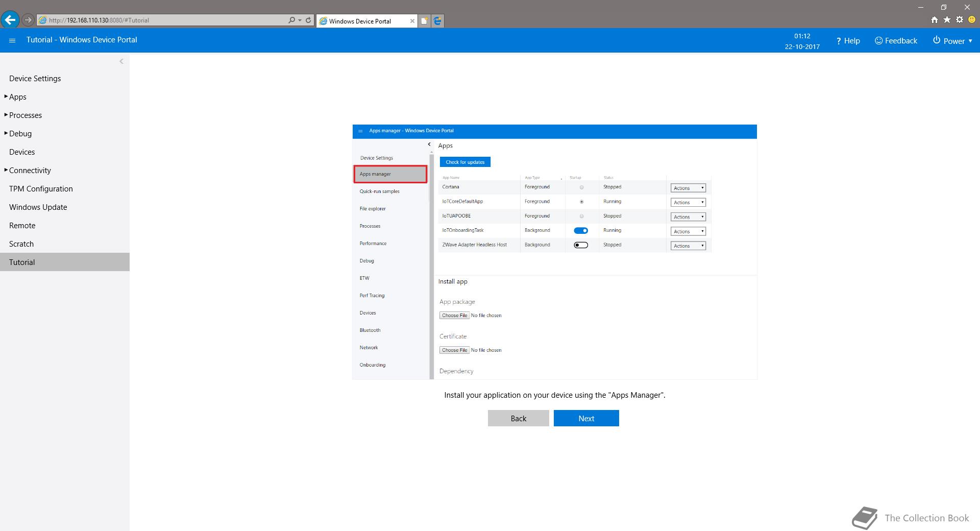
Task: Open the Help link in the header
Action: tap(848, 41)
